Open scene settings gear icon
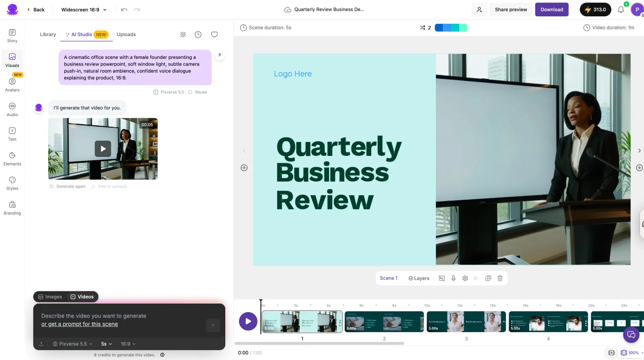Image resolution: width=644 pixels, height=360 pixels. coord(465,278)
